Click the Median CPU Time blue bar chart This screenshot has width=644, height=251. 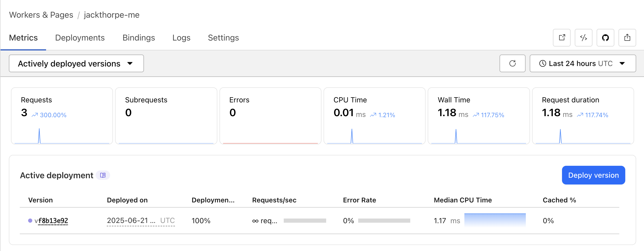click(x=495, y=220)
